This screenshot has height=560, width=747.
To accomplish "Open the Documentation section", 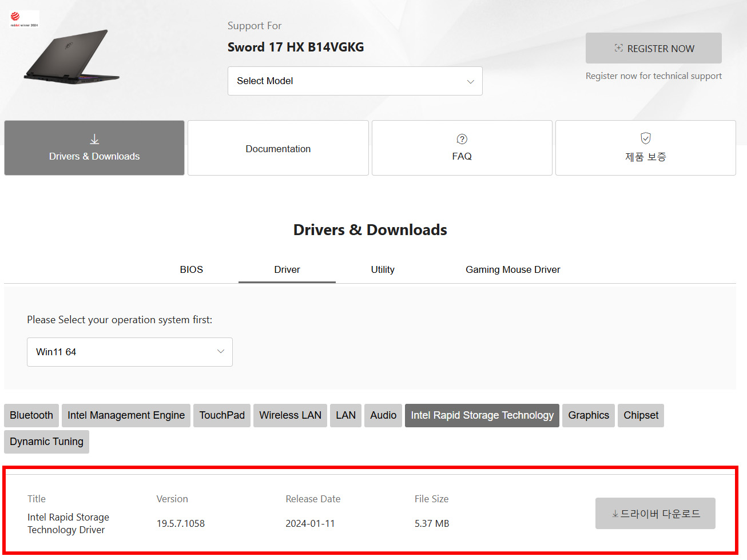I will (278, 148).
